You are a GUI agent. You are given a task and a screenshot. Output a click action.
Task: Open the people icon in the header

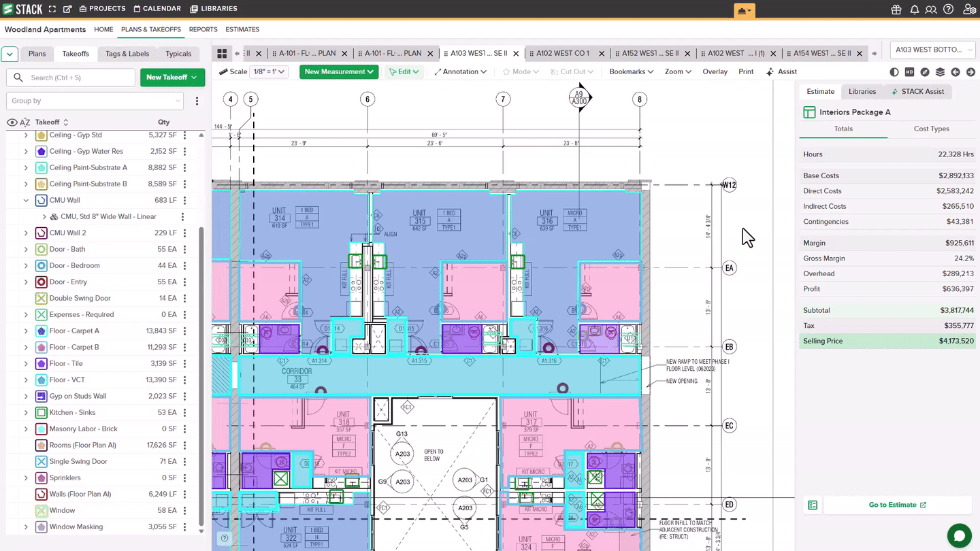pos(931,10)
